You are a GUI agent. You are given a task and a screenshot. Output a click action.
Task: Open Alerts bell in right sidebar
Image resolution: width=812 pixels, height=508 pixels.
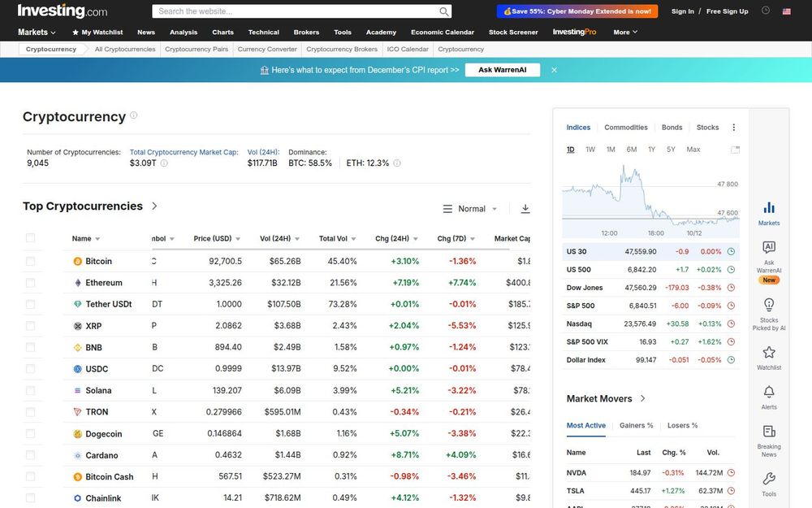[x=769, y=397]
